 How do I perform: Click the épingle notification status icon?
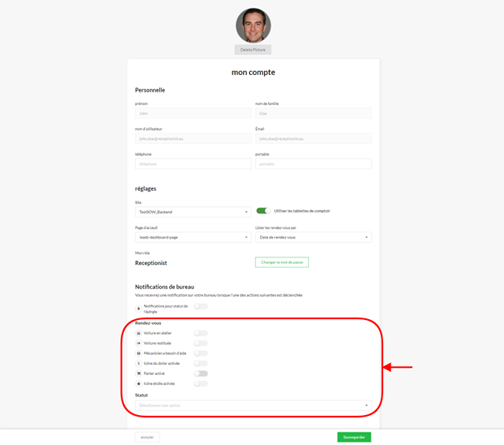[138, 308]
